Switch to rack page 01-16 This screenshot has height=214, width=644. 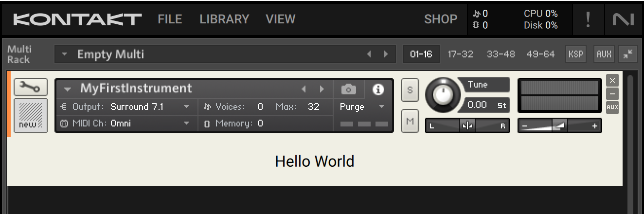point(421,54)
